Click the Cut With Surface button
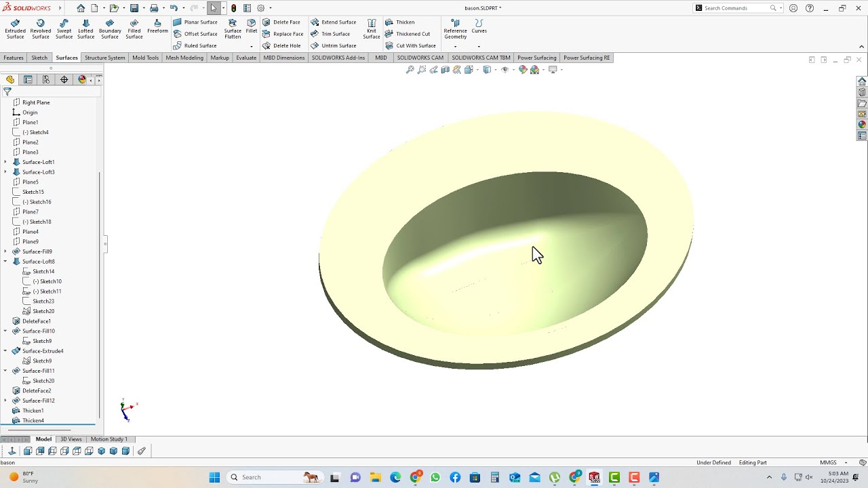The image size is (868, 488). coord(410,45)
